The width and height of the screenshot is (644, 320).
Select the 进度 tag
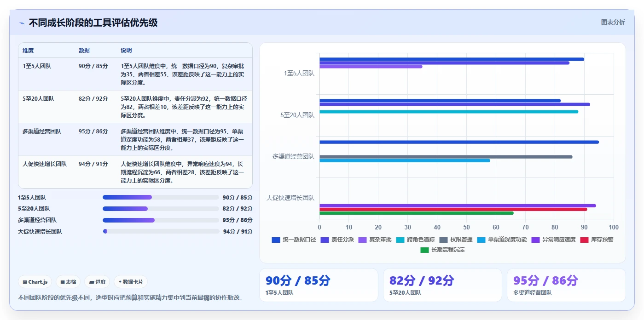97,282
